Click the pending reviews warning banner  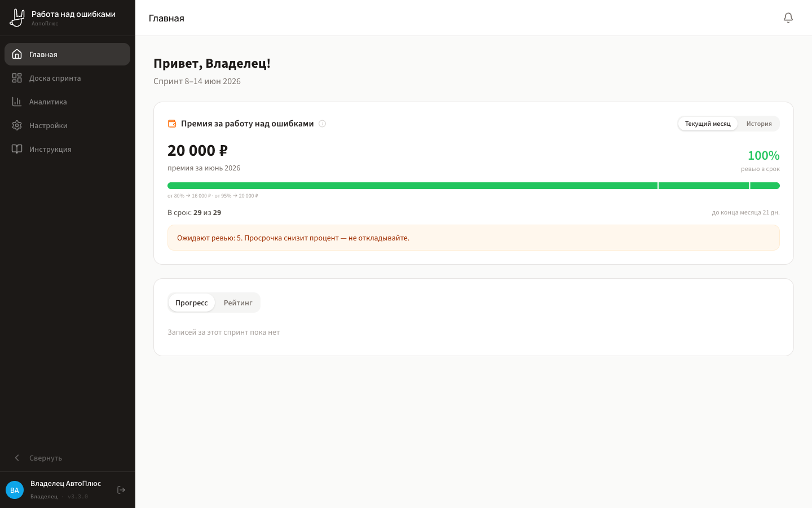coord(474,238)
